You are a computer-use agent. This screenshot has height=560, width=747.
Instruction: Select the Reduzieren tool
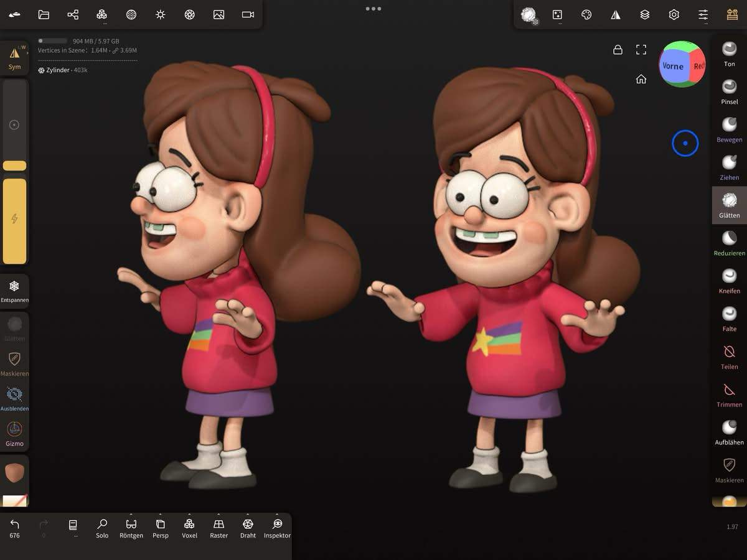729,243
